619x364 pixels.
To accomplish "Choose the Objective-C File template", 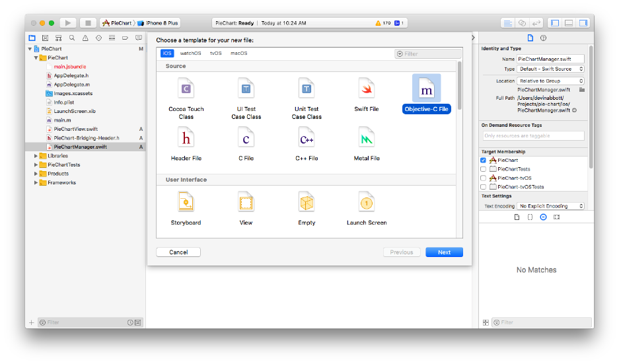I will [426, 94].
